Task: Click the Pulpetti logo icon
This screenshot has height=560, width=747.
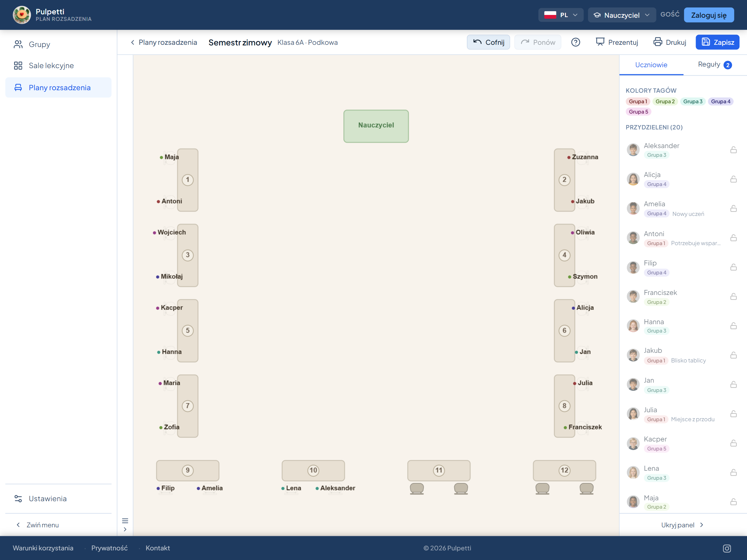Action: [22, 15]
